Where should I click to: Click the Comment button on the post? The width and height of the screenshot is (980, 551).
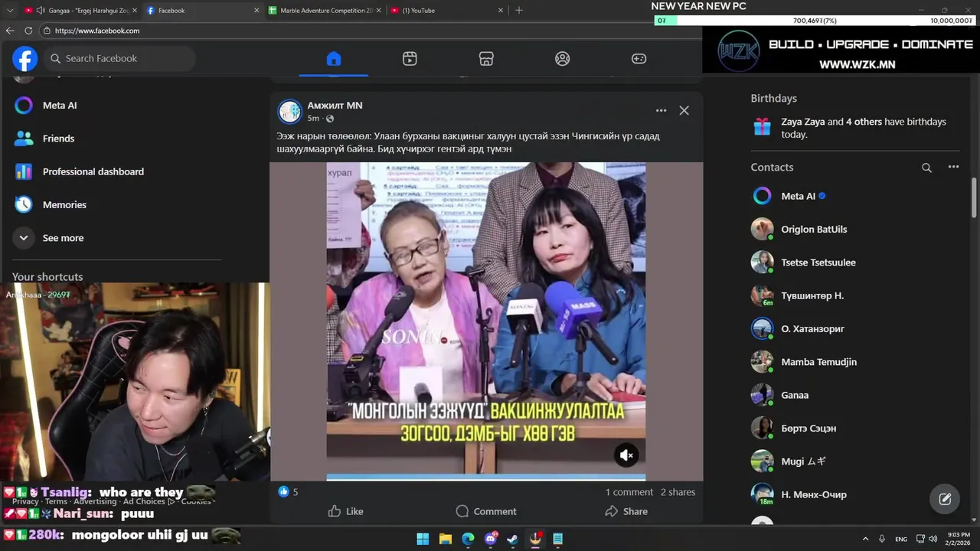[x=485, y=511]
